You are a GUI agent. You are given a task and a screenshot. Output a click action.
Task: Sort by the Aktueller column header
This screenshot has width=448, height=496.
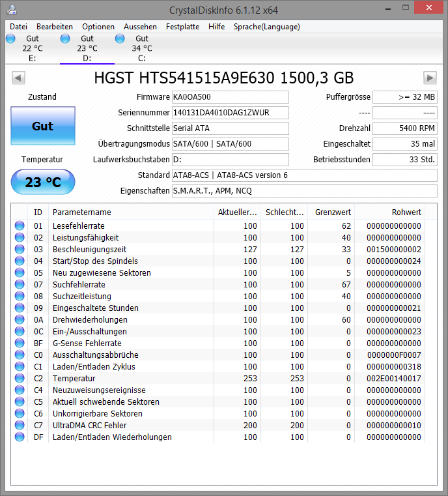click(x=237, y=212)
